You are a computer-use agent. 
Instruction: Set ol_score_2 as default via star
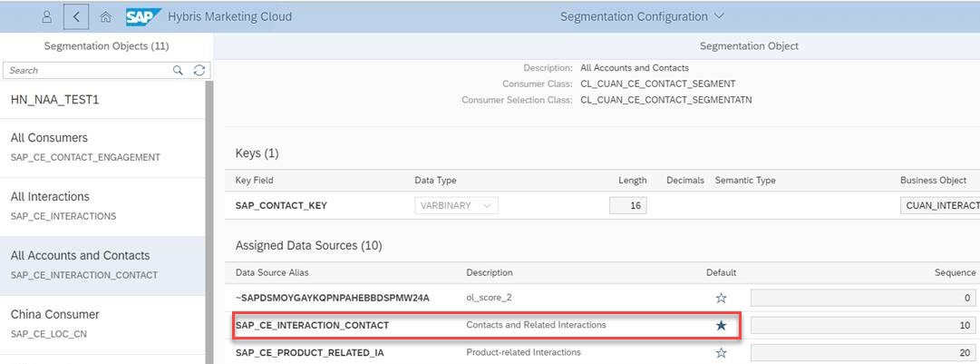pos(721,298)
